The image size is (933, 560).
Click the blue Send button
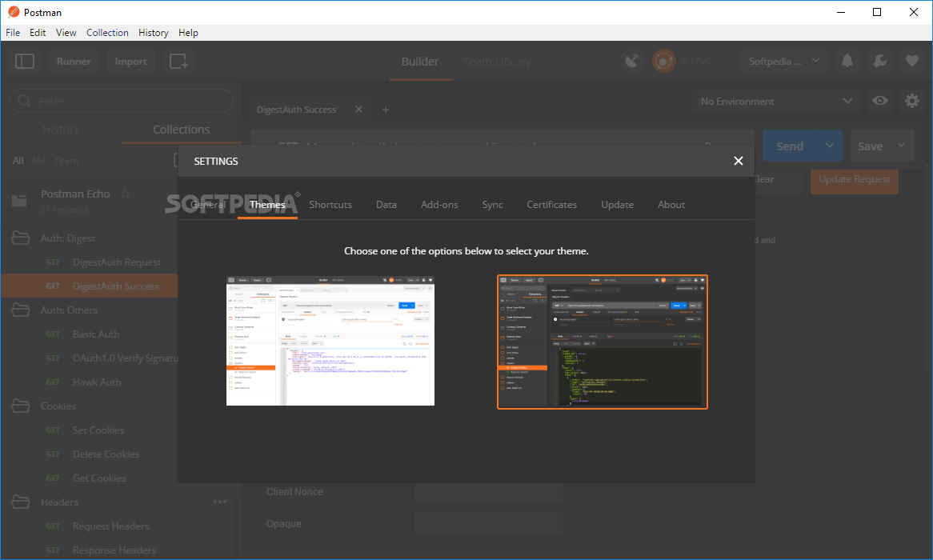[790, 146]
